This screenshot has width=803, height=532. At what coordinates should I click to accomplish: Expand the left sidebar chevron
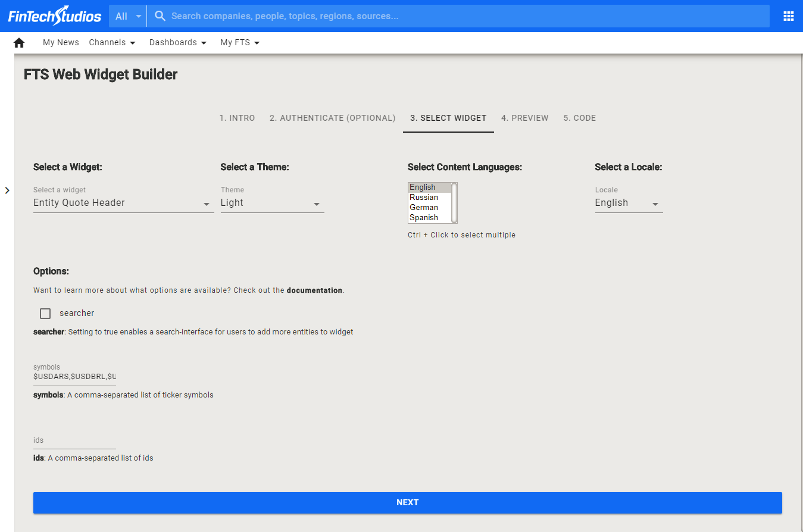pos(7,190)
